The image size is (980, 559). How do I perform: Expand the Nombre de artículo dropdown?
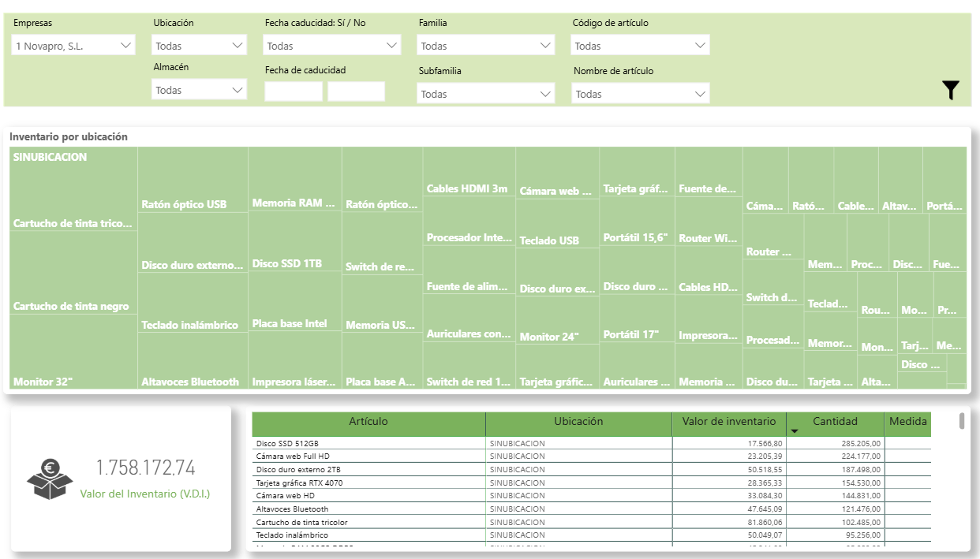click(640, 95)
